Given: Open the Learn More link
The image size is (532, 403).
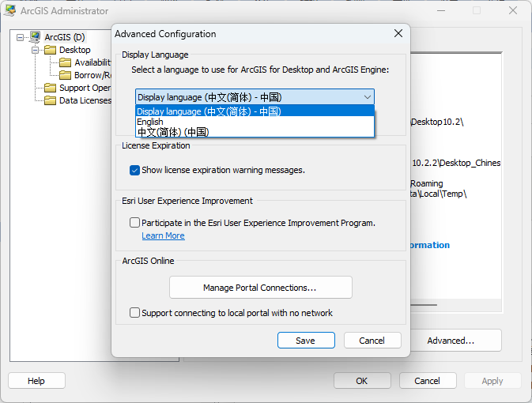Looking at the screenshot, I should tap(163, 235).
